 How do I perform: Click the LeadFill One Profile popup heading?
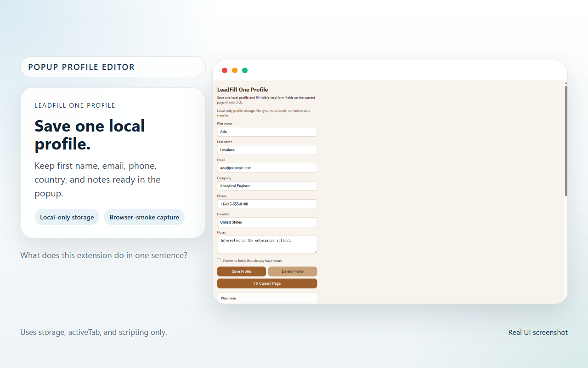pos(243,90)
